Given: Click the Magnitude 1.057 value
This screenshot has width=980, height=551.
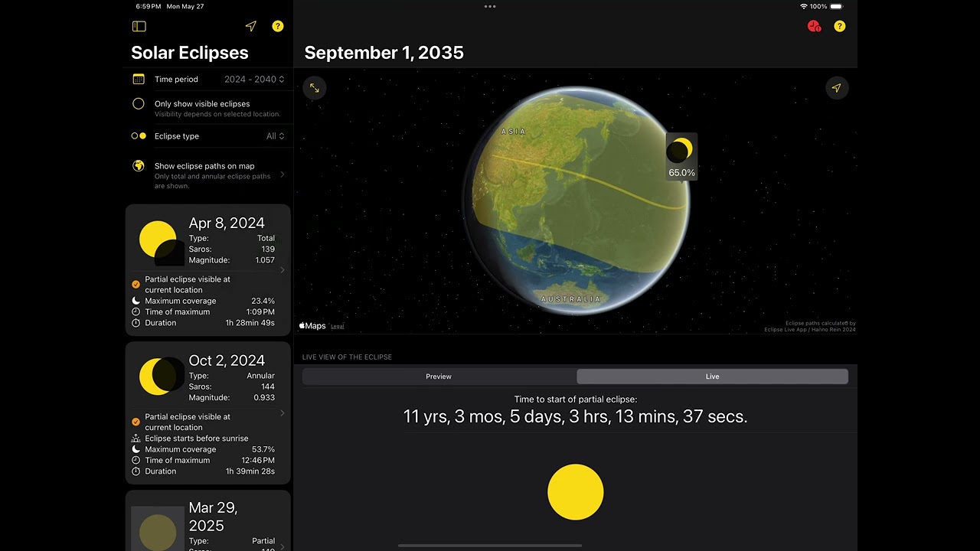Looking at the screenshot, I should (x=265, y=260).
